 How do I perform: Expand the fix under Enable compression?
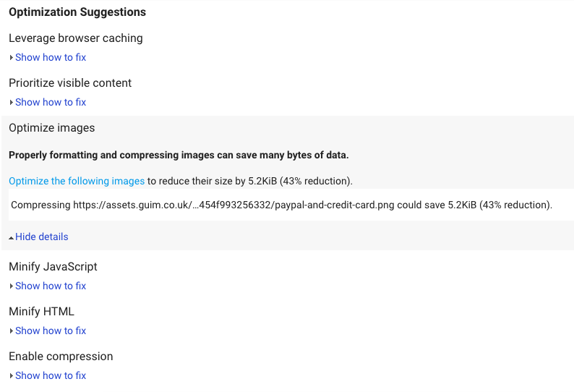pyautogui.click(x=51, y=375)
